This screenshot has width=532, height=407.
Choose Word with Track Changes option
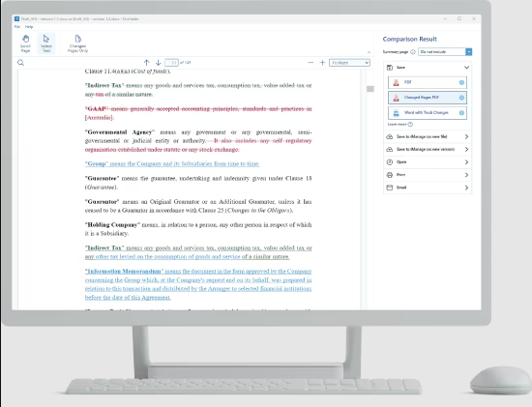click(x=428, y=113)
